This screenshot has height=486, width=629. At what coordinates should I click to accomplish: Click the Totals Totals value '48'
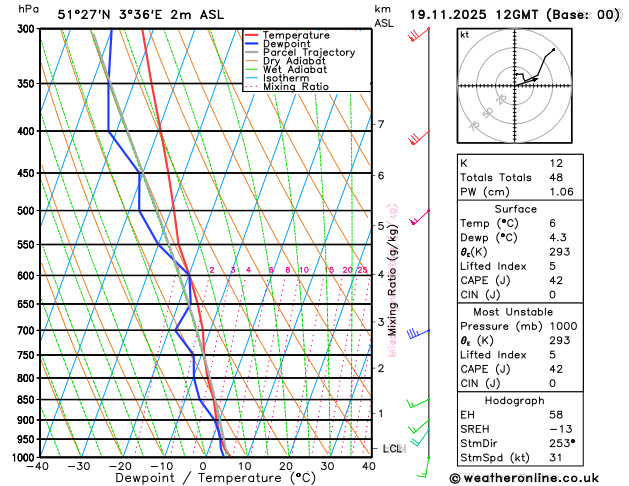(x=556, y=177)
